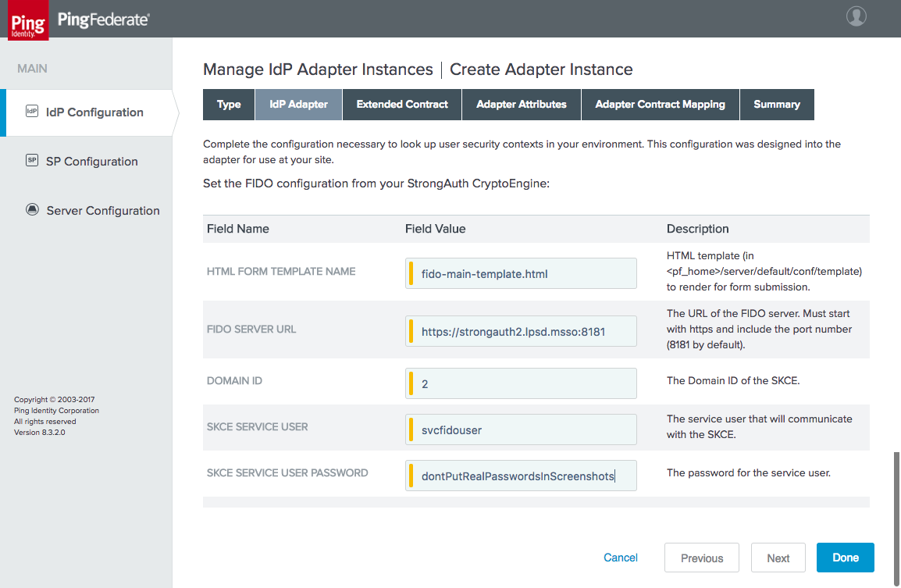The height and width of the screenshot is (588, 901).
Task: Click the 'Create Adapter Instance' heading
Action: [541, 69]
